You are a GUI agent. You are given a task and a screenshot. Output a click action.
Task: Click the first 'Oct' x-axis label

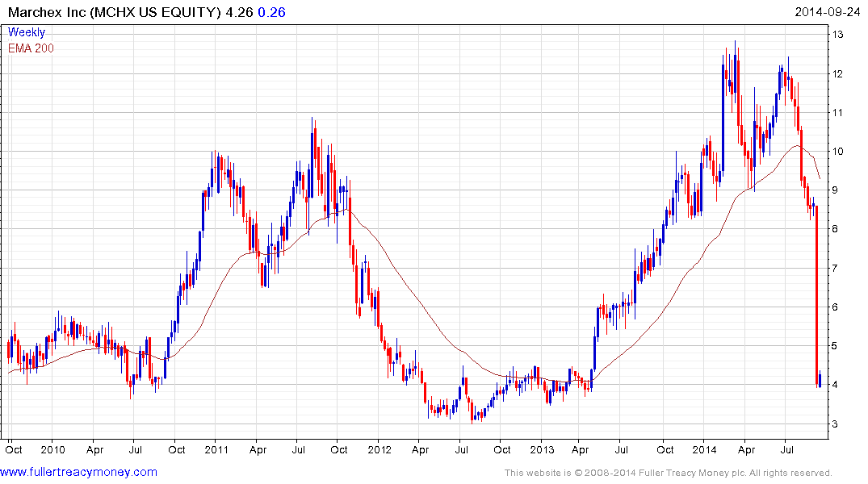(x=14, y=449)
